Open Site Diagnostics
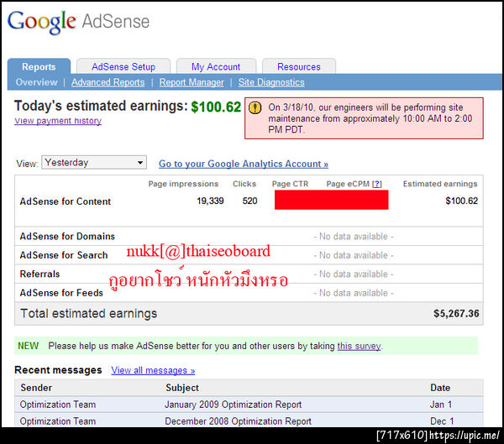The height and width of the screenshot is (444, 504). click(271, 82)
